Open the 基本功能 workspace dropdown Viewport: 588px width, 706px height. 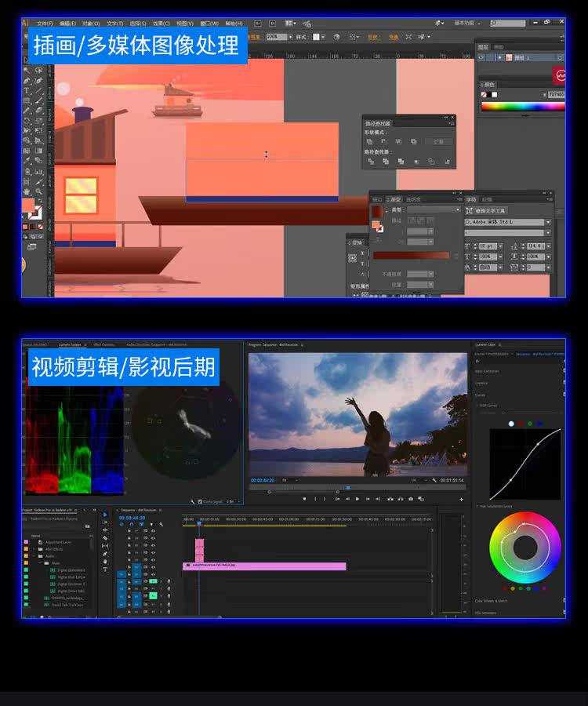point(467,23)
